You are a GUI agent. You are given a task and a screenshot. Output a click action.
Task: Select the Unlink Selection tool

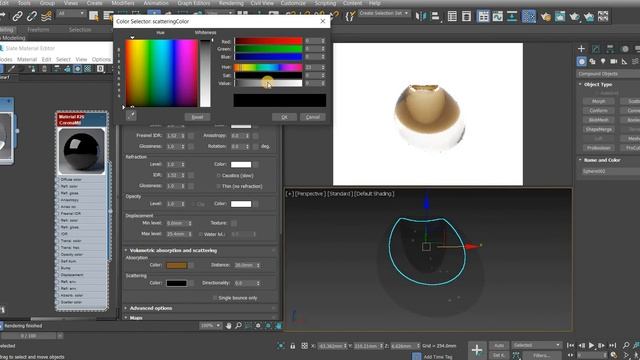(32, 16)
